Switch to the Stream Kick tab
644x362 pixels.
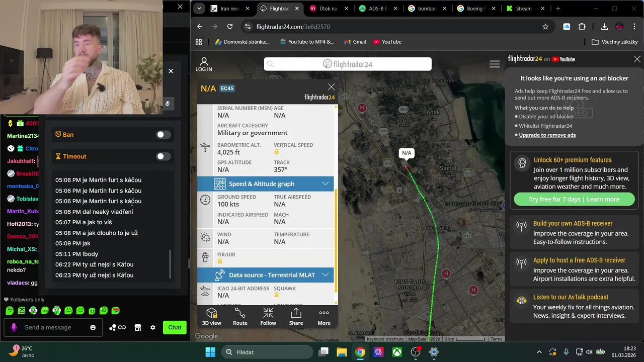(x=526, y=9)
